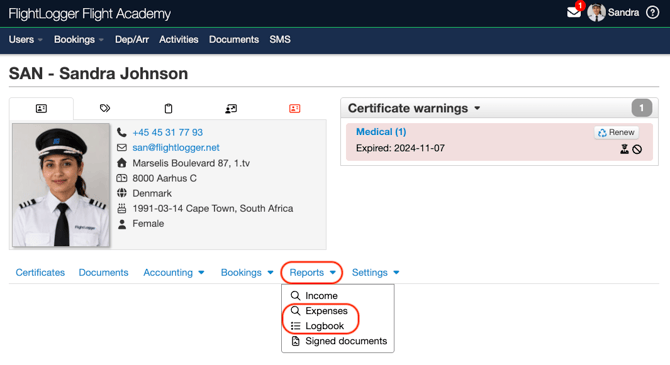Open the Bookings dropdown under the profile
Image resolution: width=670 pixels, height=365 pixels.
247,273
